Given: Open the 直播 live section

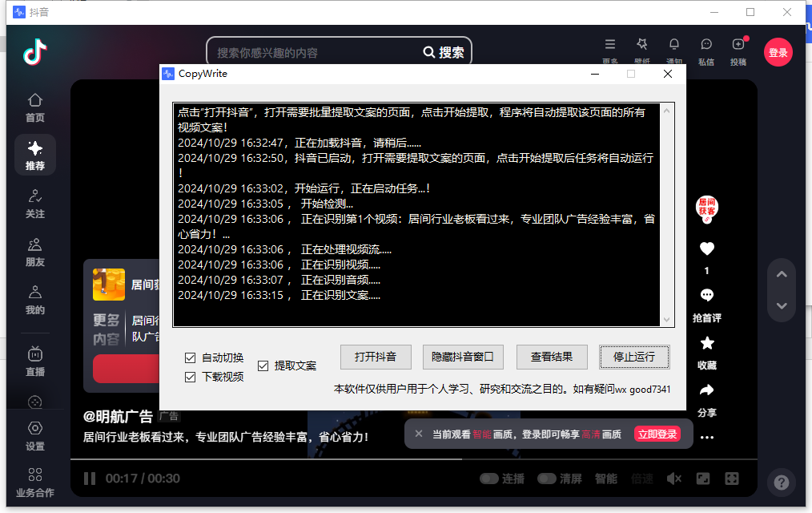Looking at the screenshot, I should pos(35,362).
